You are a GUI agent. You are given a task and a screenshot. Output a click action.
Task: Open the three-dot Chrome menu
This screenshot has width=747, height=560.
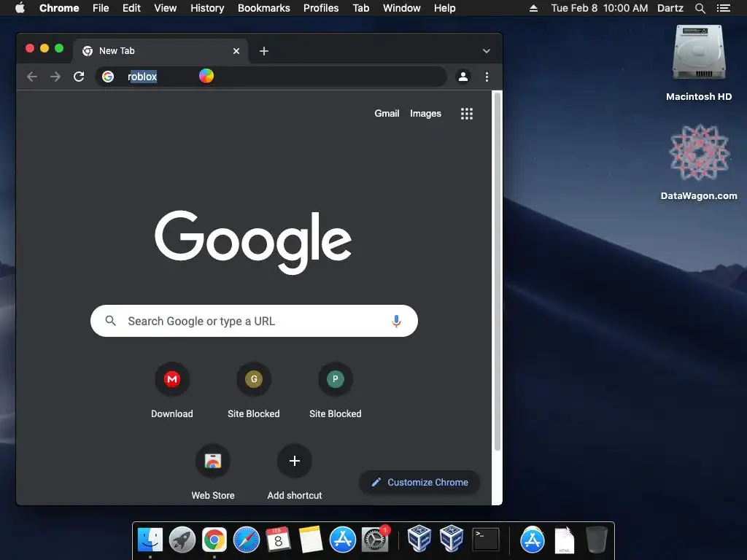point(487,77)
